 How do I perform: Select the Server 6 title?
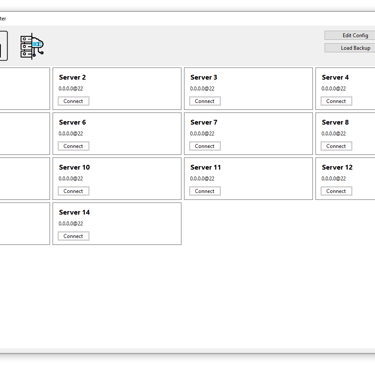(x=72, y=122)
